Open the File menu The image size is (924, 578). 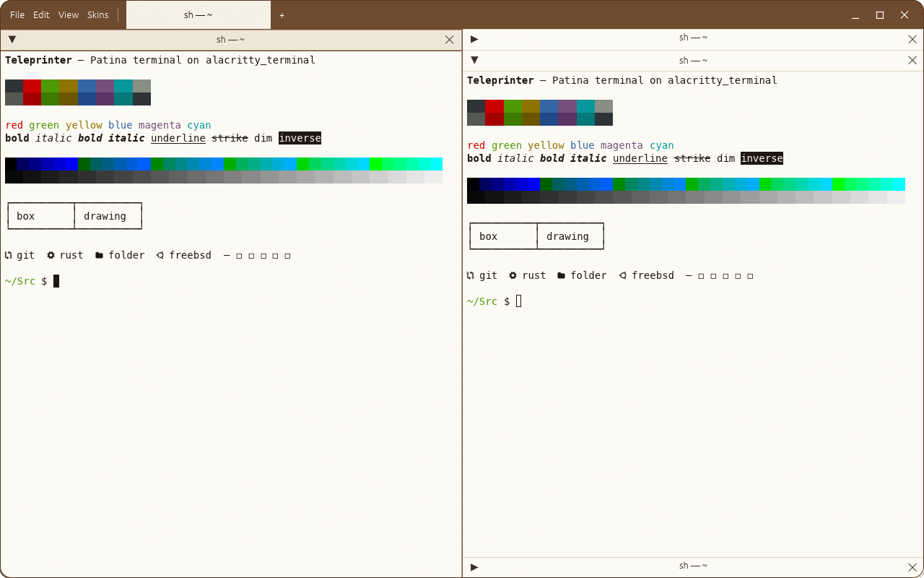click(x=17, y=14)
